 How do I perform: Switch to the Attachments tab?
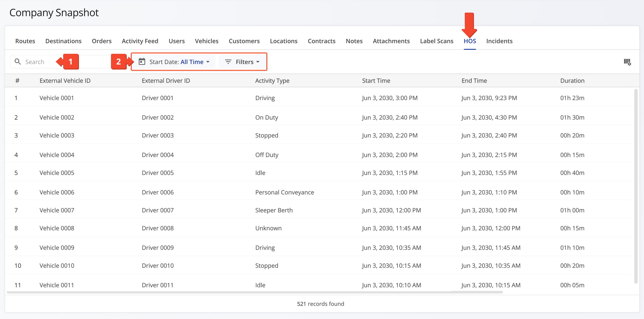[391, 41]
